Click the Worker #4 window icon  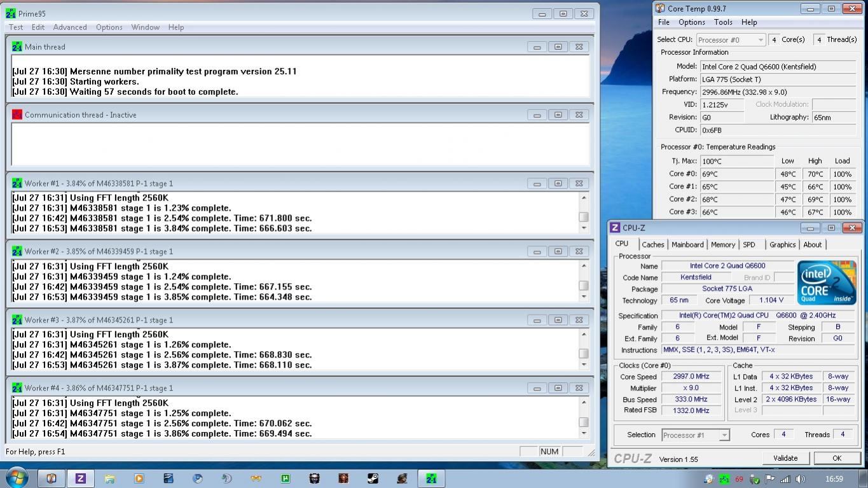tap(17, 388)
